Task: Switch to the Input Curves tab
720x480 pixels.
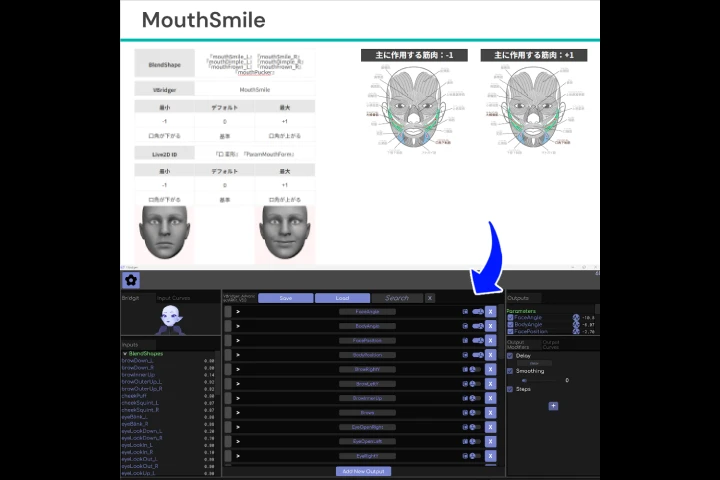Action: (174, 298)
